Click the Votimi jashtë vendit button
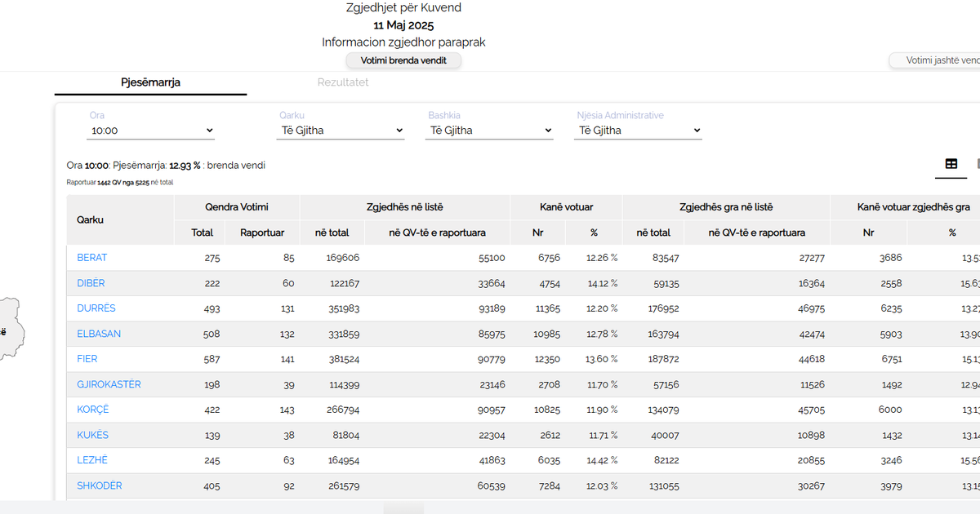Viewport: 980px width, 514px height. tap(936, 60)
